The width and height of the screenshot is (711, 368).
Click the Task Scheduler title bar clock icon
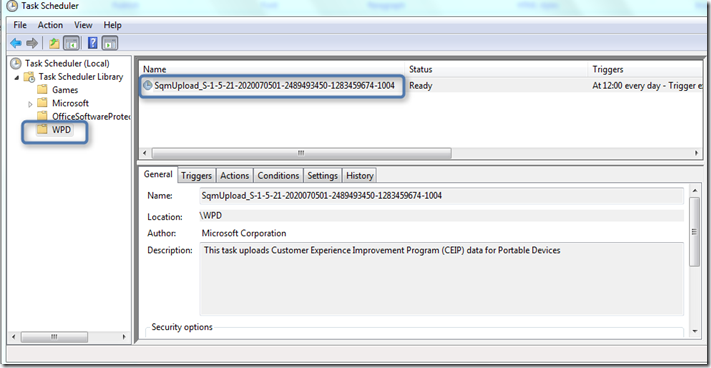(x=12, y=6)
